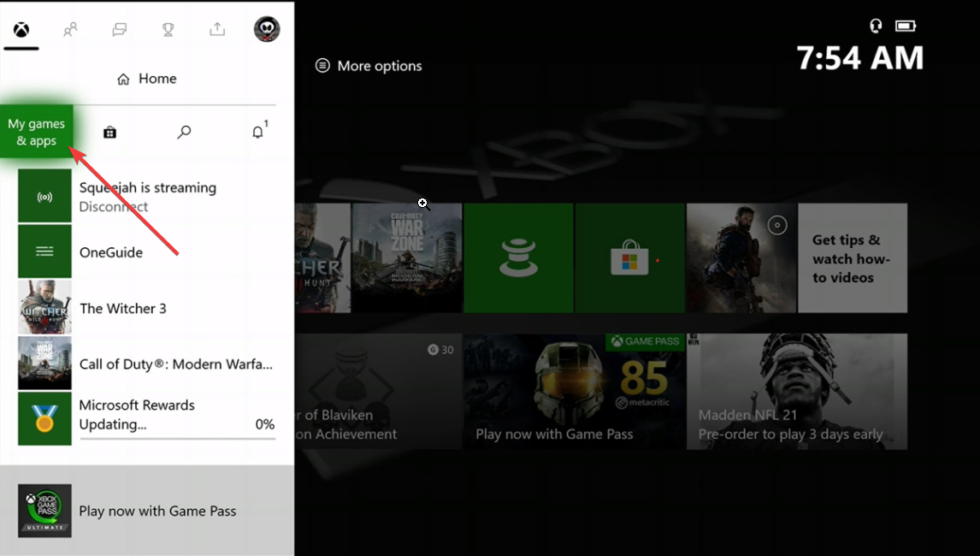Image resolution: width=980 pixels, height=556 pixels.
Task: Click the 30 gamerscore badge
Action: [x=440, y=350]
